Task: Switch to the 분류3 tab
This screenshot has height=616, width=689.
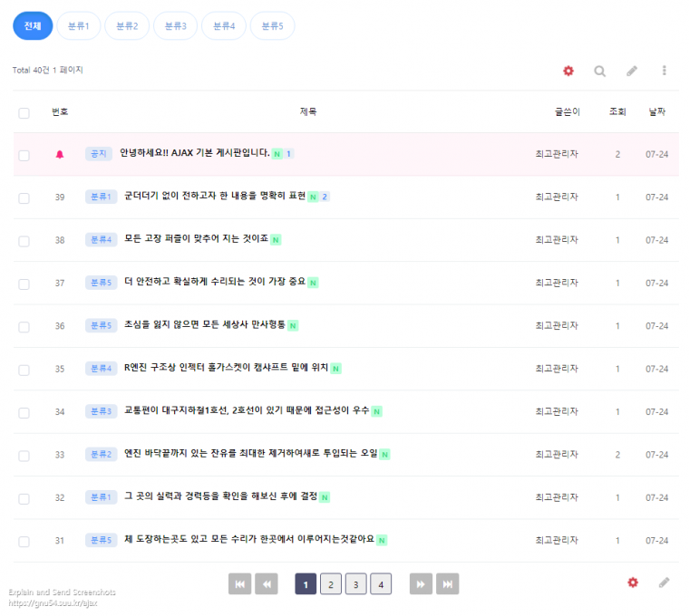Action: tap(175, 26)
